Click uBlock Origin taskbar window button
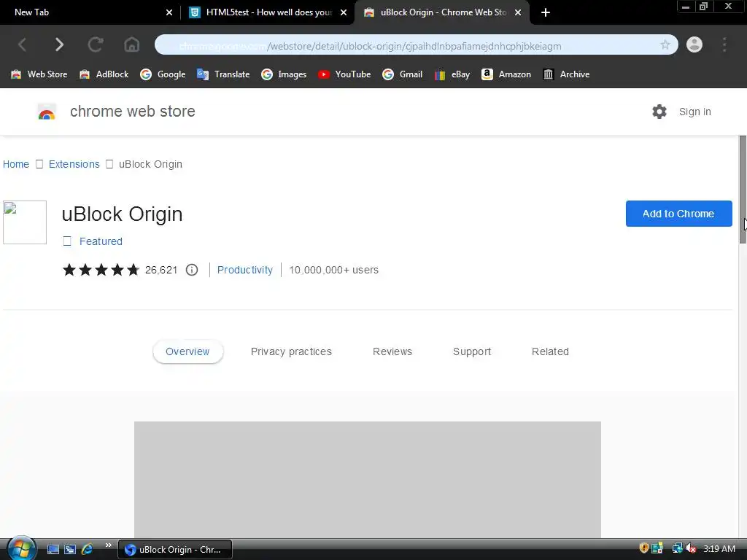 click(x=175, y=550)
